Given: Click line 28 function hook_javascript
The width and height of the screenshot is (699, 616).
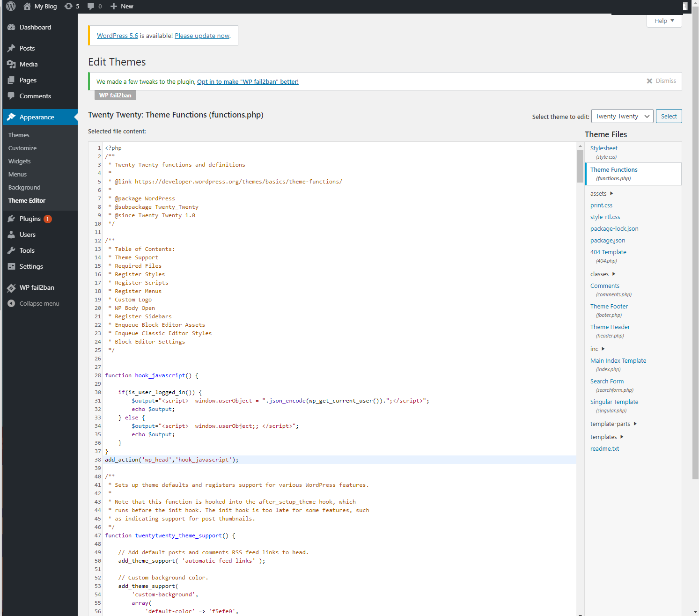Looking at the screenshot, I should point(152,375).
